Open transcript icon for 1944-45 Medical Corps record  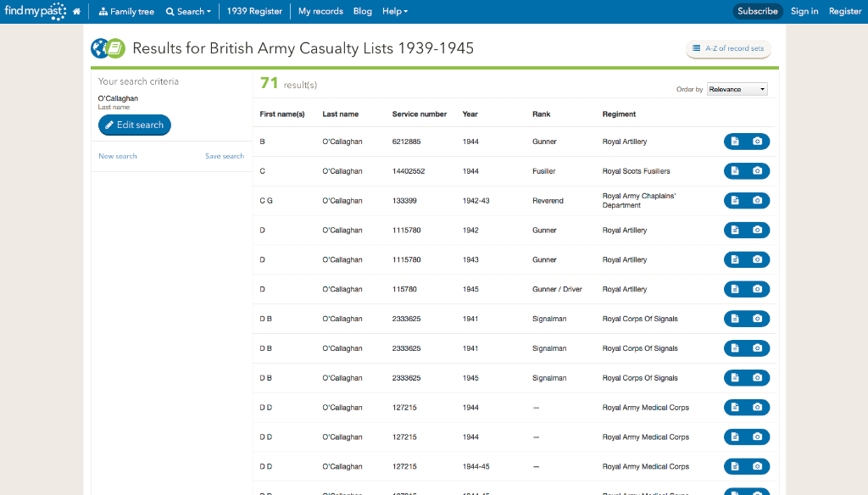pyautogui.click(x=735, y=466)
